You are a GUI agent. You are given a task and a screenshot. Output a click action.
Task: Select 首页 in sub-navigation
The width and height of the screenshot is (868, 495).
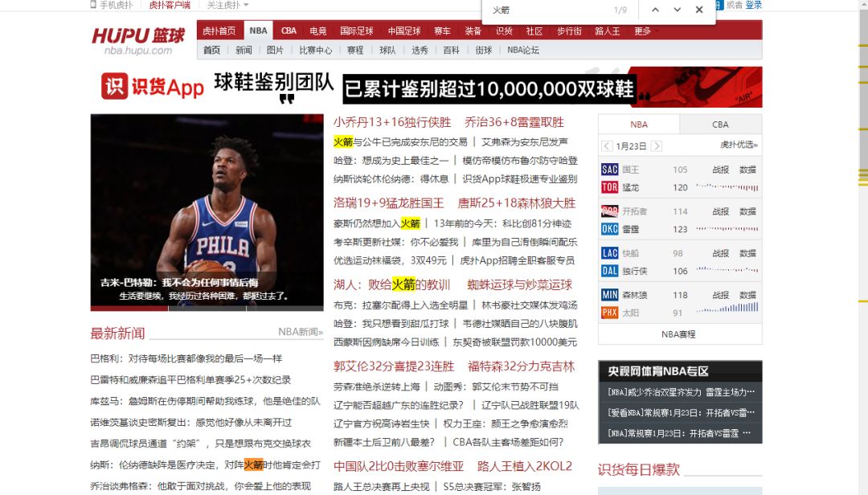211,50
